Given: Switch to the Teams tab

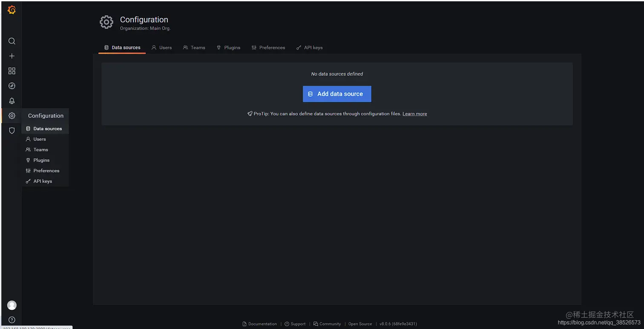Looking at the screenshot, I should 194,47.
